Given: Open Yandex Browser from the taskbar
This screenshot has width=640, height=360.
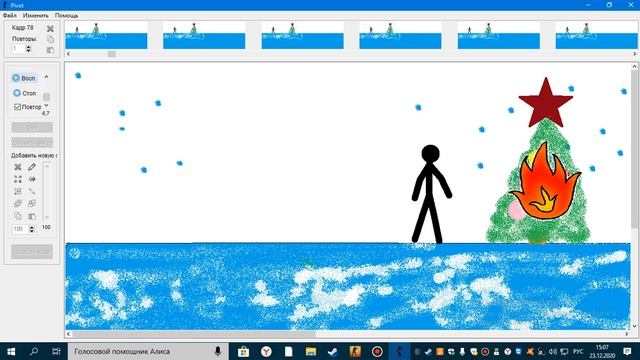Looking at the screenshot, I should [x=266, y=351].
